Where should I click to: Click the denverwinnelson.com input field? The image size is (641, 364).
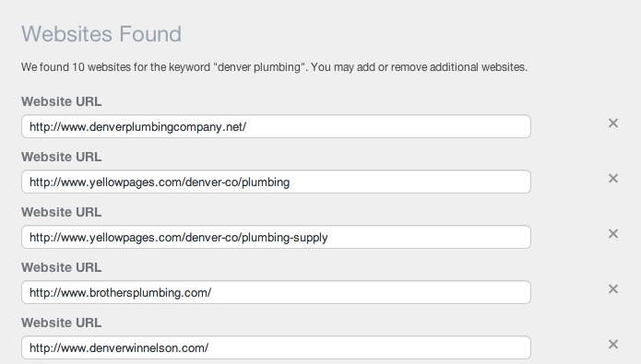coord(276,347)
